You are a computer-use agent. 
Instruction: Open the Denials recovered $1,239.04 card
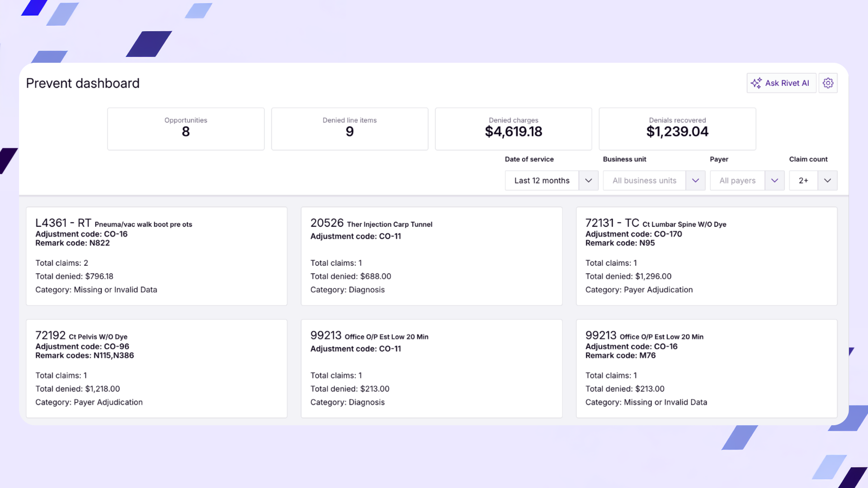[677, 128]
